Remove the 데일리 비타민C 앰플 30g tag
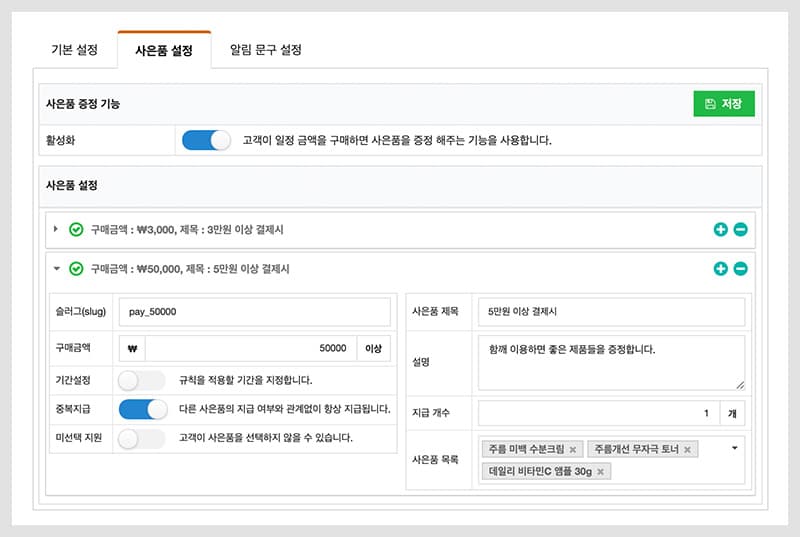This screenshot has height=537, width=800. 600,471
